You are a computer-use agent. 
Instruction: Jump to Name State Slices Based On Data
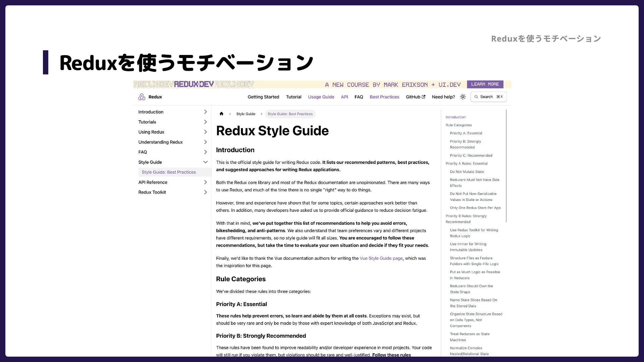[x=473, y=303]
